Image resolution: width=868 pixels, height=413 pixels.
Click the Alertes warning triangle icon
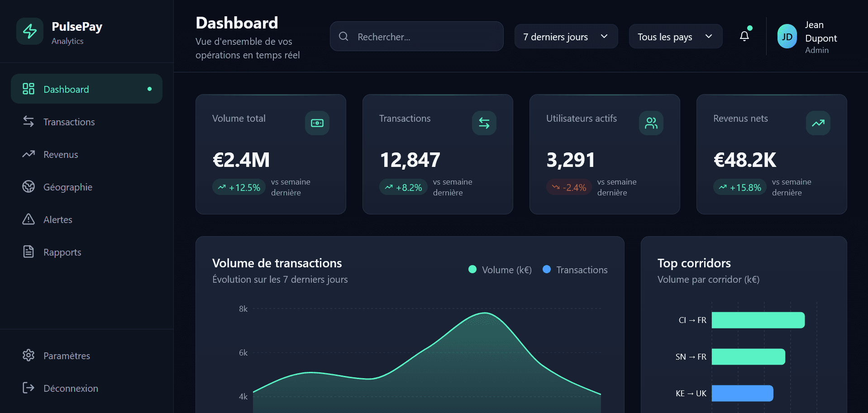click(29, 219)
